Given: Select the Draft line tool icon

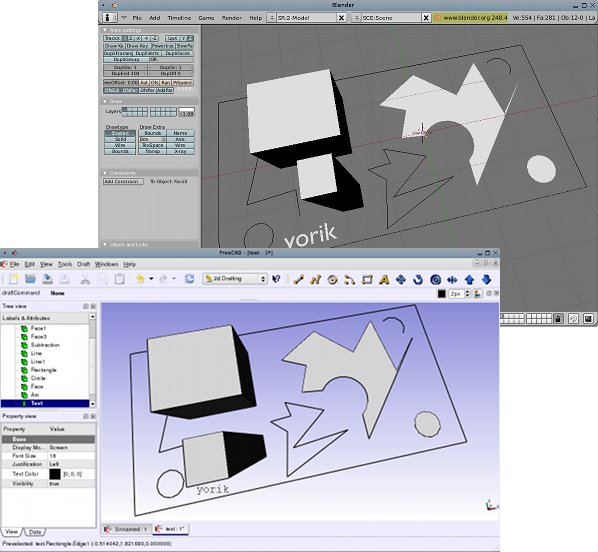Looking at the screenshot, I should coord(299,280).
